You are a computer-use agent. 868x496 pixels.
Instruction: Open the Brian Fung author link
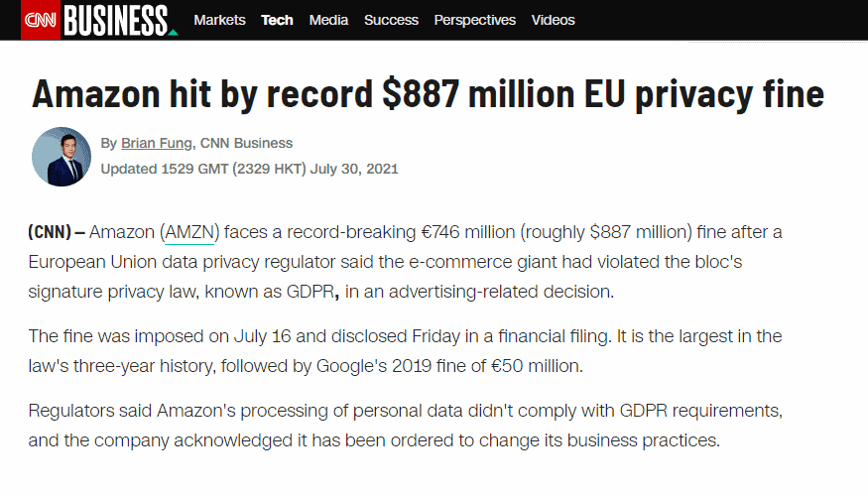coord(159,143)
